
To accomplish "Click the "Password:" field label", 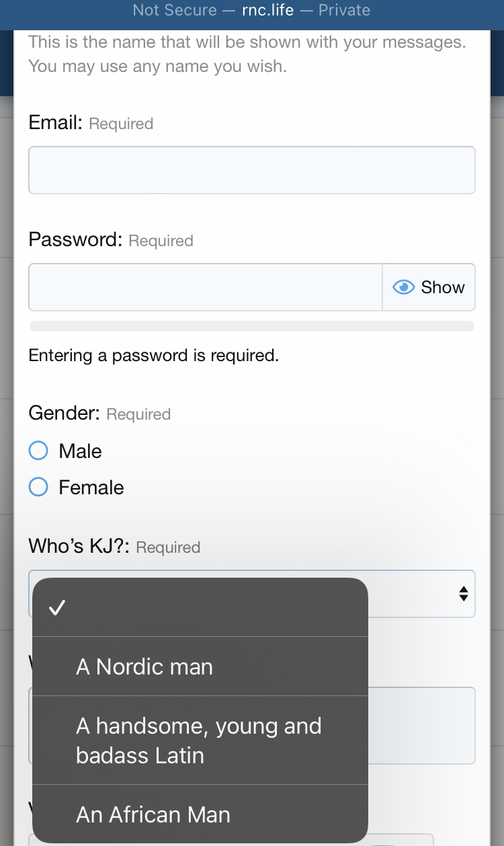I will [x=75, y=240].
